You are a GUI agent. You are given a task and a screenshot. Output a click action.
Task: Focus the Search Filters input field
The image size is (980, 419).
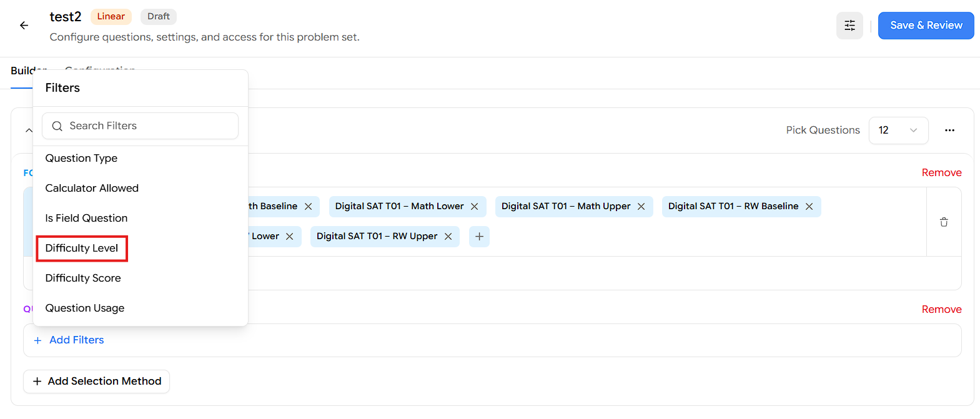pos(141,126)
